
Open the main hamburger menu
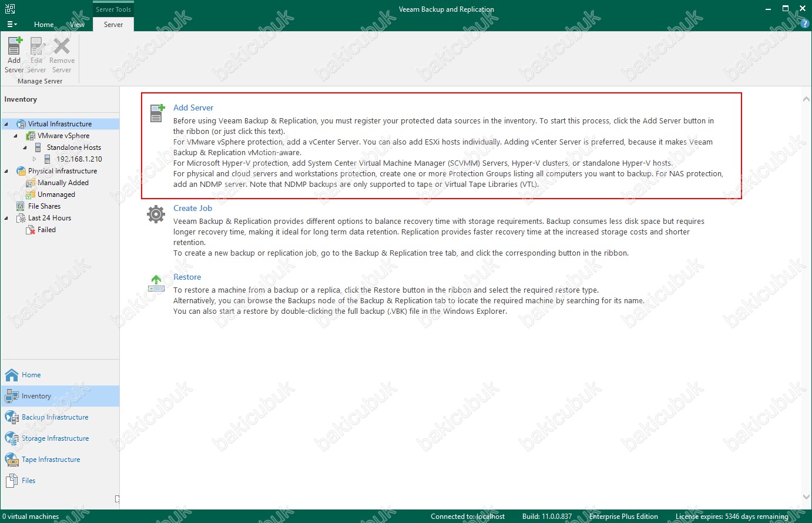pyautogui.click(x=12, y=24)
